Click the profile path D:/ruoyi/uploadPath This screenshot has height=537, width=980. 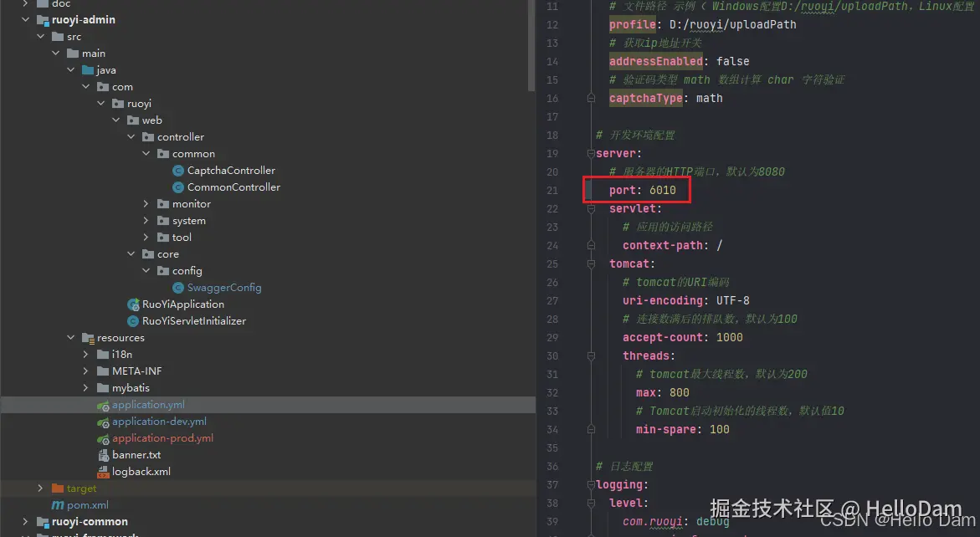pyautogui.click(x=732, y=25)
